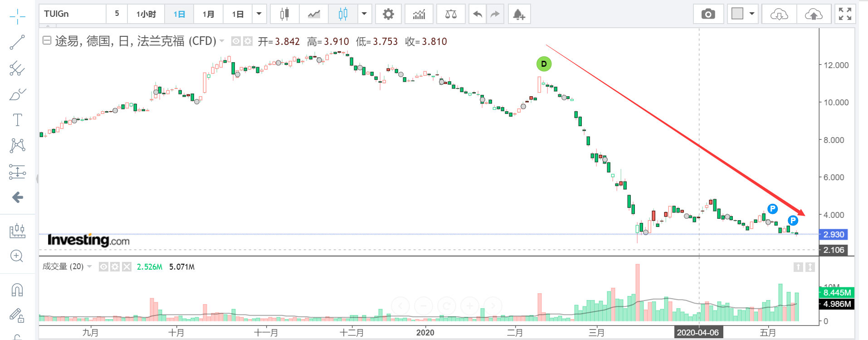Viewport: 868px width, 340px height.
Task: Select the trend line drawing tool
Action: [17, 42]
